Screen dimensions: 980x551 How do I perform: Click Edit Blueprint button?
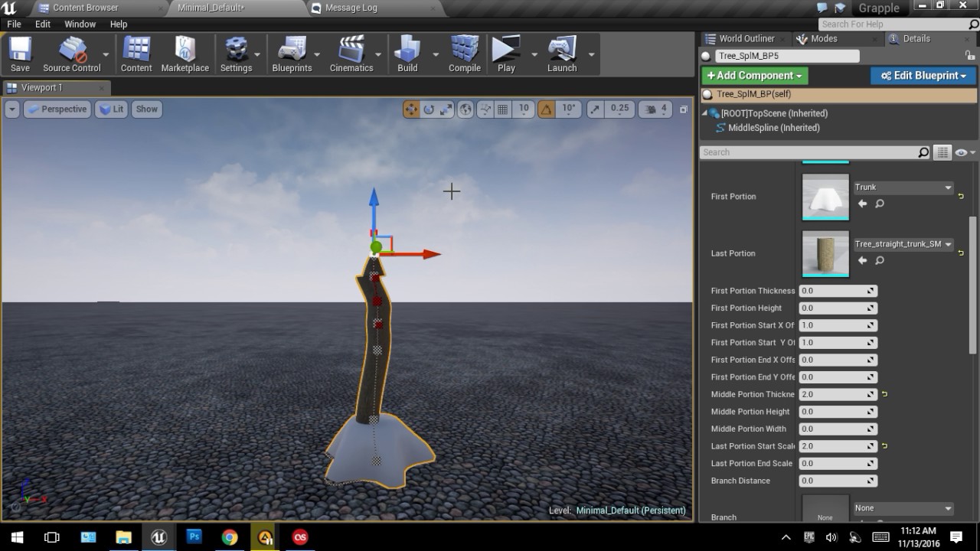[923, 76]
